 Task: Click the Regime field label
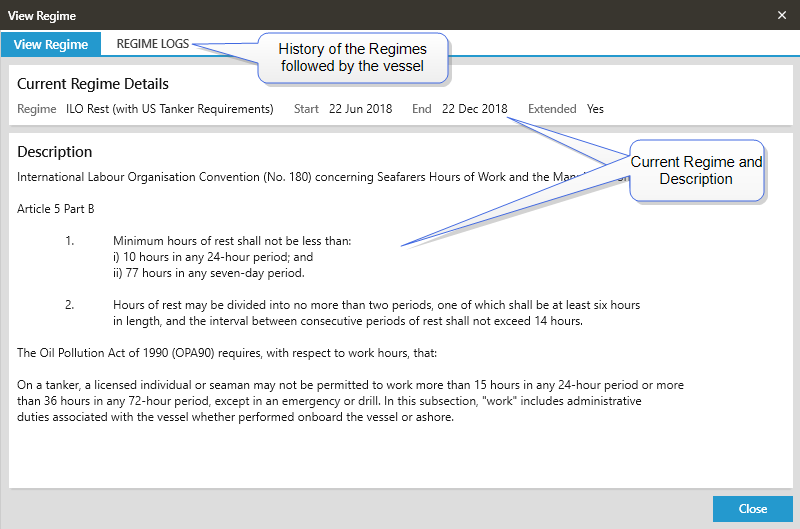point(37,109)
